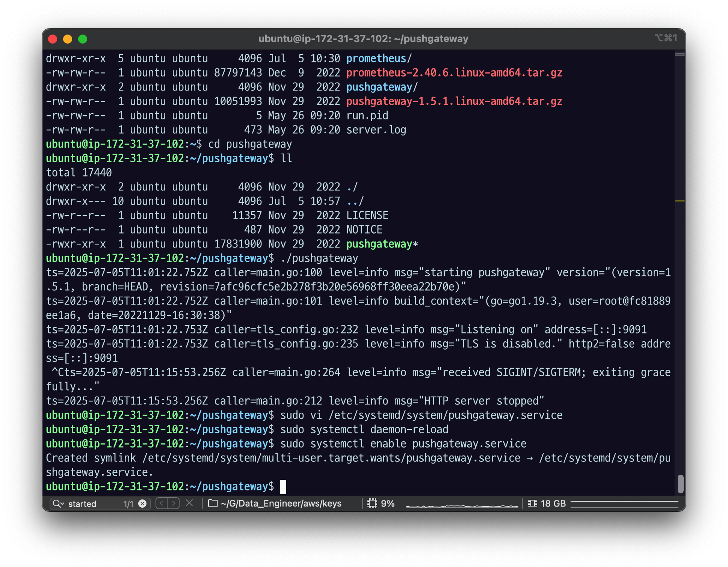Click the green zoom window button
Screen dimensions: 728x567
tap(83, 39)
